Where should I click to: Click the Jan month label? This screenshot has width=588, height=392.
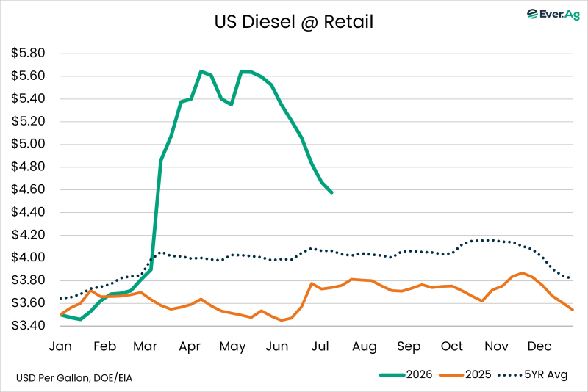pos(60,346)
